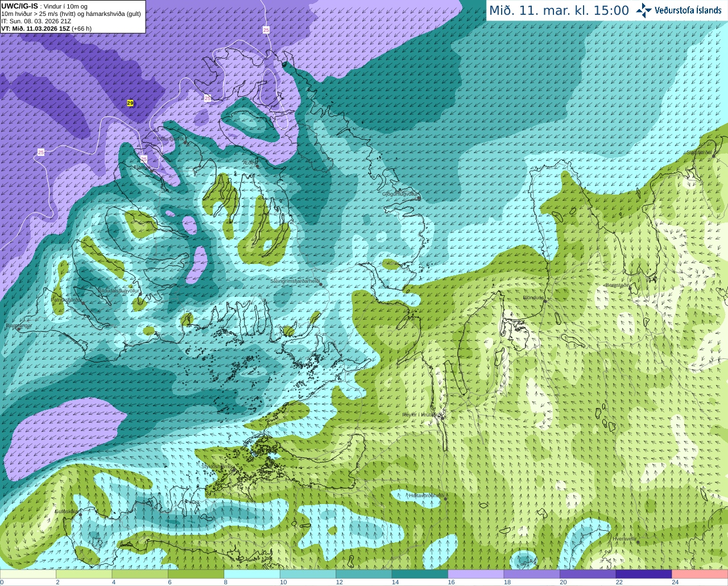Screen dimensions: 728x586
Task: Click the legend scale value '16'
Action: [451, 582]
